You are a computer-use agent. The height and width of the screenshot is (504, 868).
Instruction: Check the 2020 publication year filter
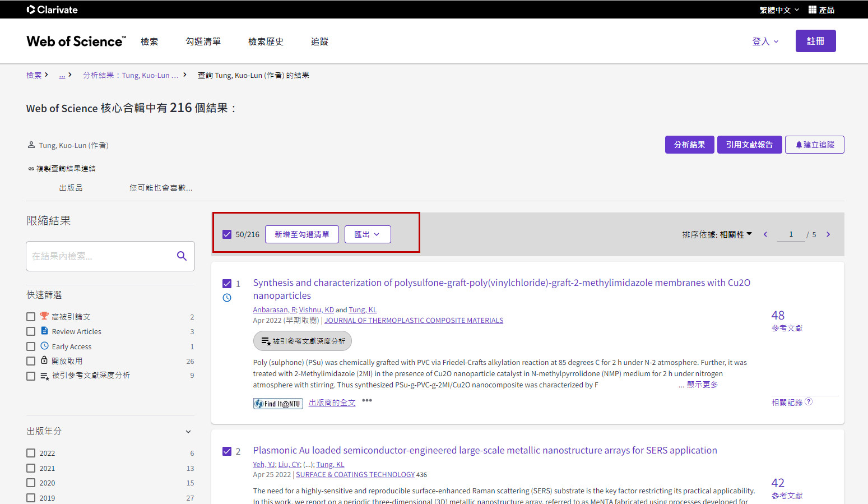(x=31, y=483)
